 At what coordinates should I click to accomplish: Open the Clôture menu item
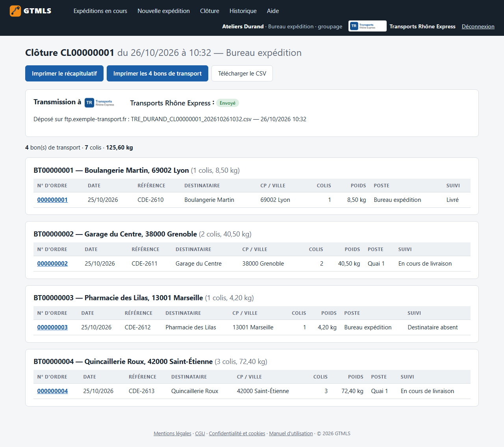tap(209, 11)
